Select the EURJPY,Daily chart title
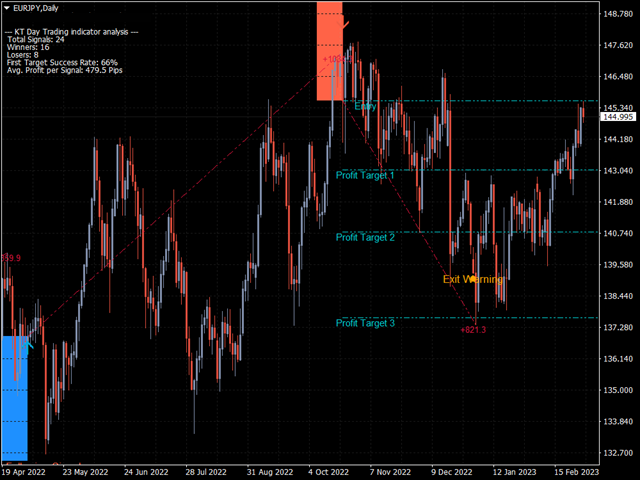 36,8
